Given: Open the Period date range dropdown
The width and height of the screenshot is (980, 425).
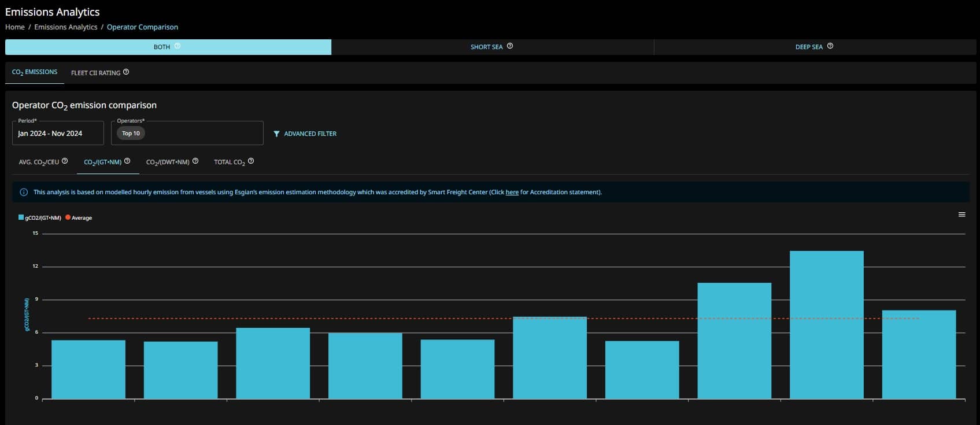Looking at the screenshot, I should [58, 134].
